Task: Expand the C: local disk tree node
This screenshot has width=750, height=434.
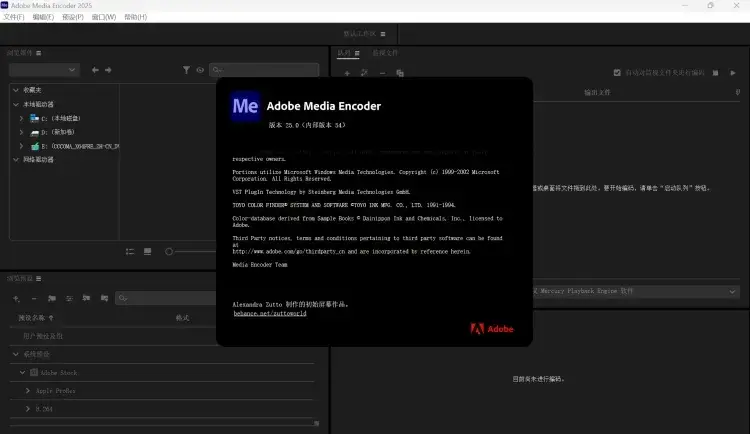Action: pyautogui.click(x=21, y=118)
